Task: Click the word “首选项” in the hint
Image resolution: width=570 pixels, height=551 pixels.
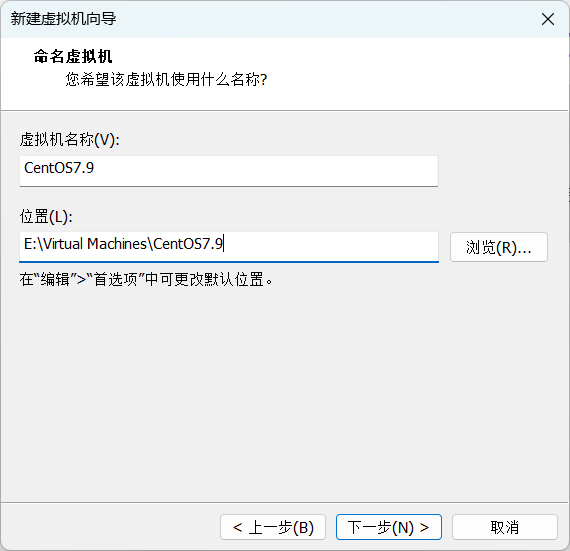Action: click(x=115, y=279)
